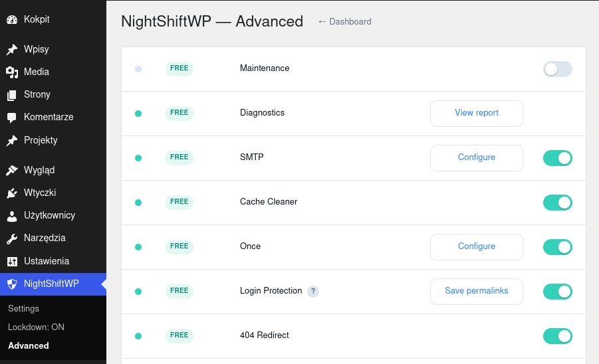599x364 pixels.
Task: Click the Użytkownicy user icon
Action: click(12, 216)
